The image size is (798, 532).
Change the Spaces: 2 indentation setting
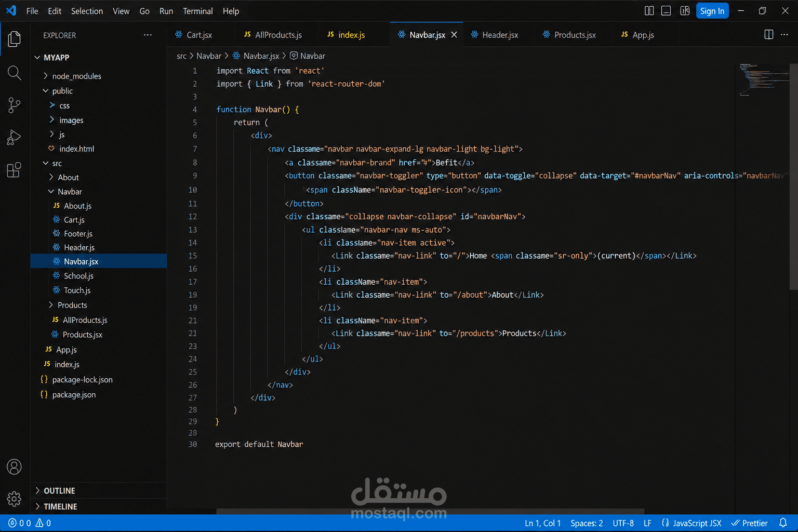587,523
